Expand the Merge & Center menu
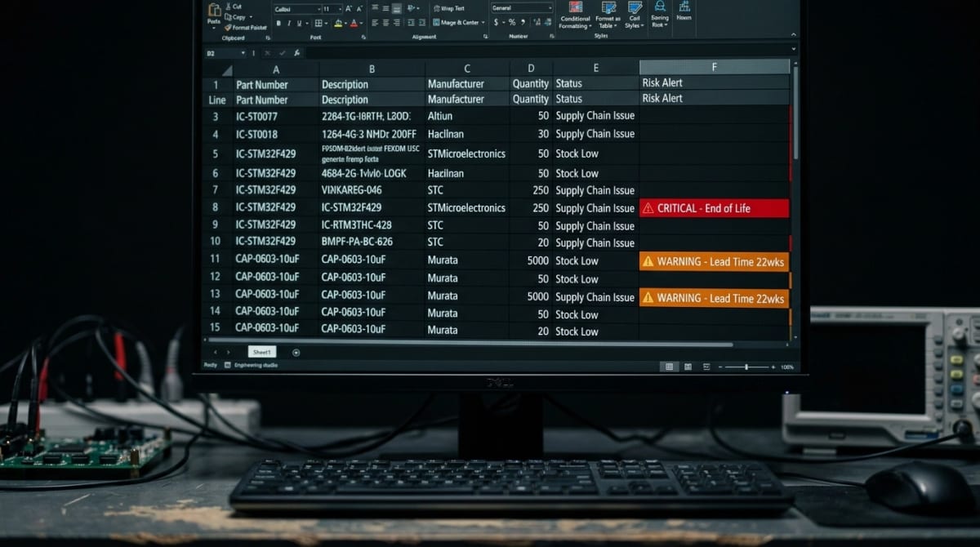Screen dimensions: 980x547 click(x=483, y=23)
